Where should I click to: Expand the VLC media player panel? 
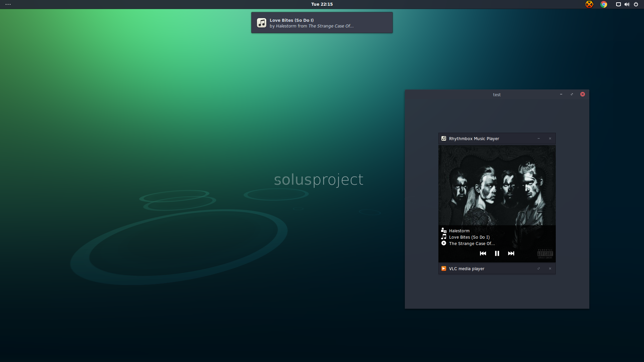click(539, 268)
